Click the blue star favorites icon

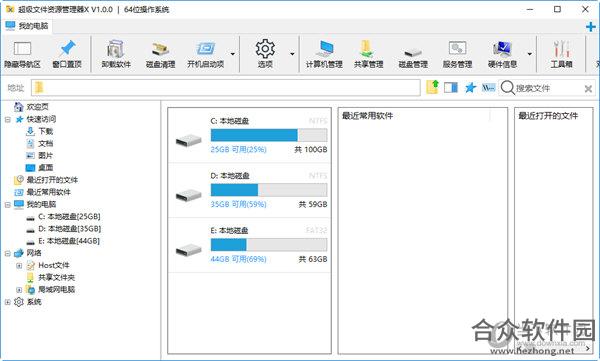[470, 88]
